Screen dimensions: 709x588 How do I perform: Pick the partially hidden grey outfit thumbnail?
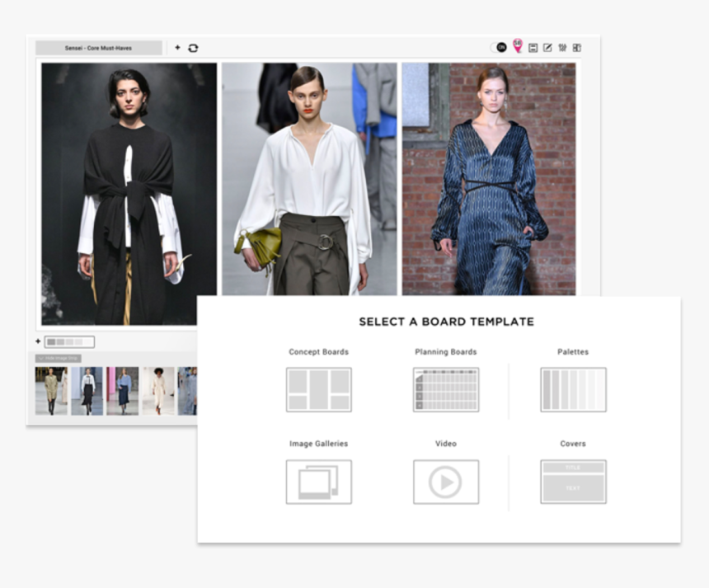[188, 391]
